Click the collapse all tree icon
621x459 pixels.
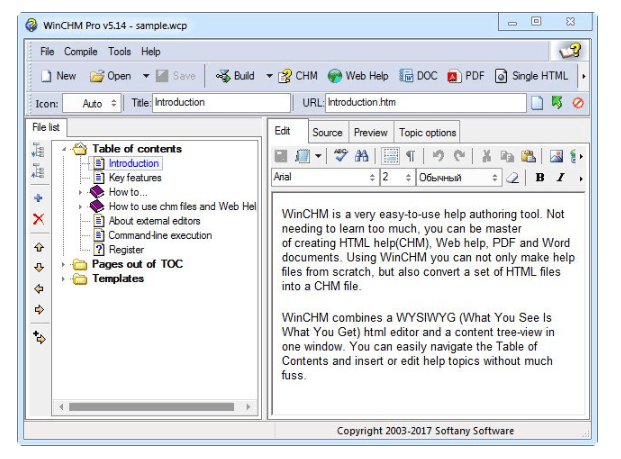[x=38, y=171]
